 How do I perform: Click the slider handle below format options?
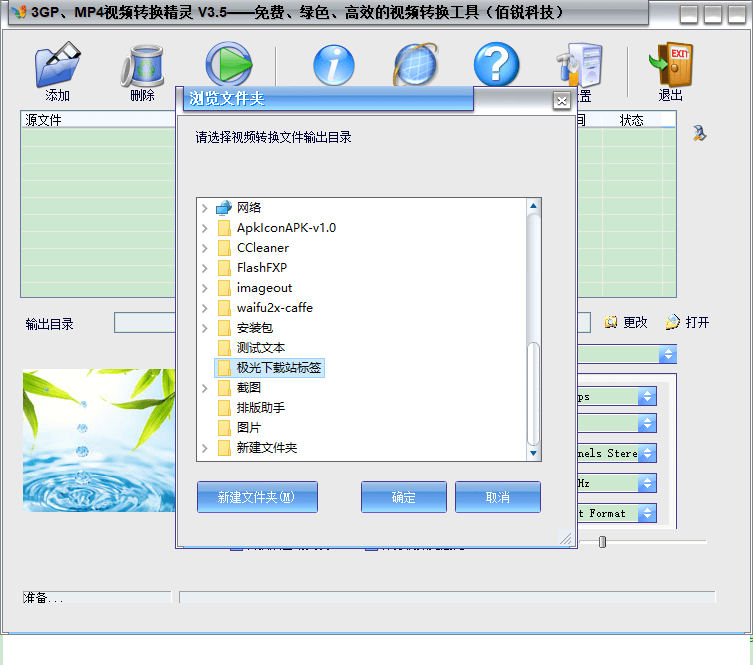pos(602,542)
